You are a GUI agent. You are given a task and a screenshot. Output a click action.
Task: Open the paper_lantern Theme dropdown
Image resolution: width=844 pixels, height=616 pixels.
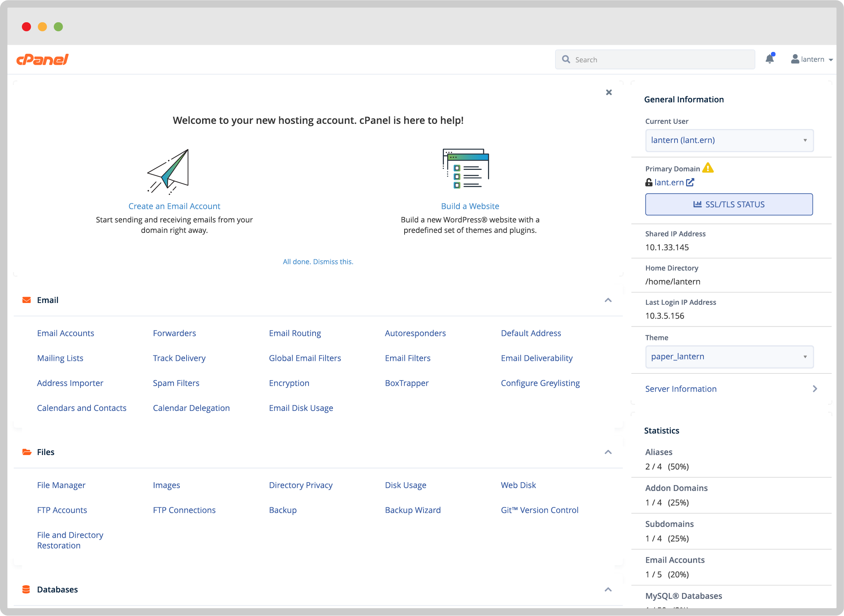click(729, 356)
